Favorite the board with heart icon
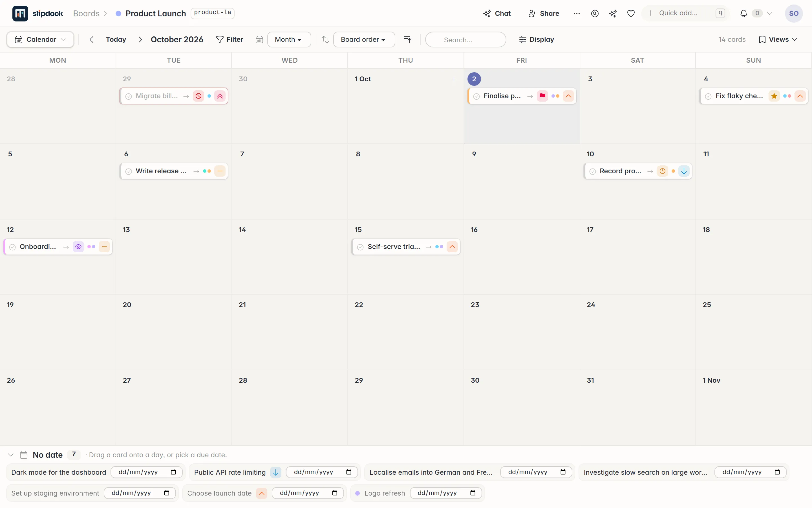Viewport: 812px width, 508px height. click(631, 14)
